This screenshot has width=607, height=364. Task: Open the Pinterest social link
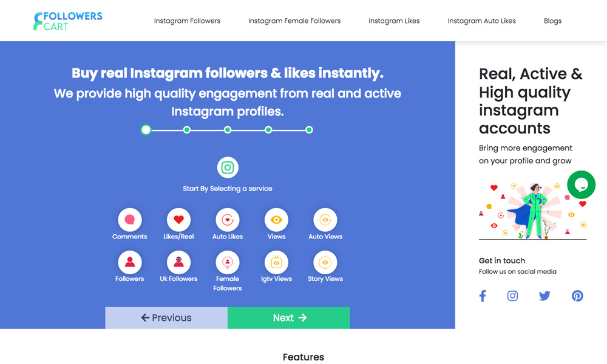[577, 296]
